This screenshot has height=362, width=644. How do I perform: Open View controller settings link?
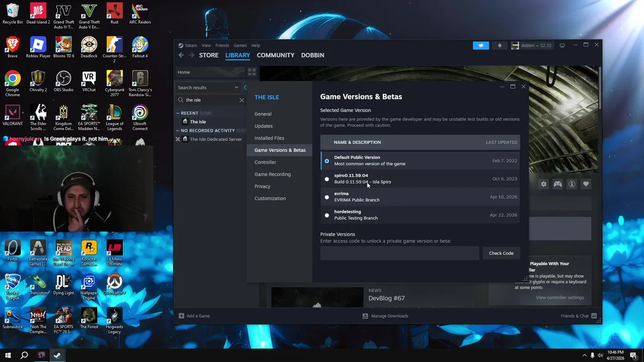pyautogui.click(x=560, y=298)
